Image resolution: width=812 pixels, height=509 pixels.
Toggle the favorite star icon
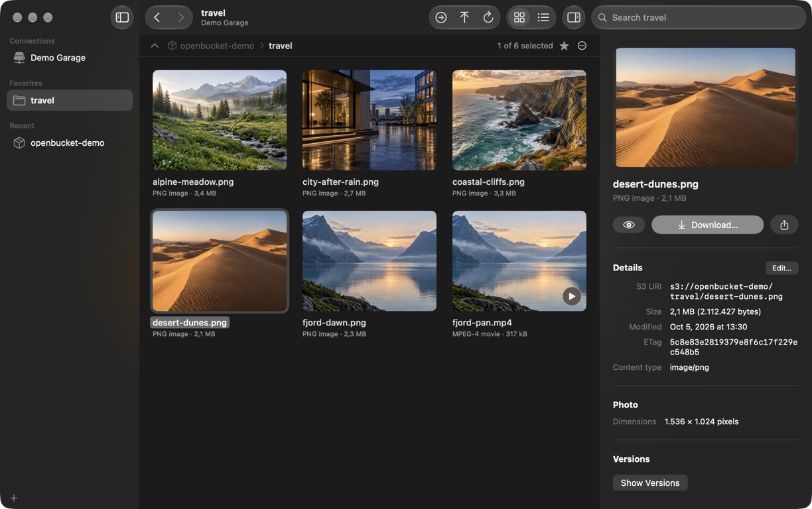[564, 46]
